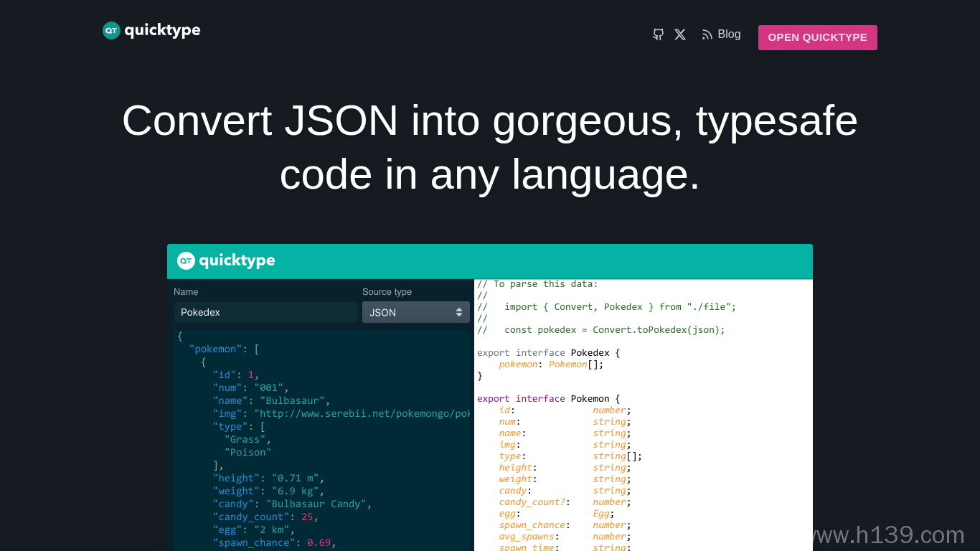This screenshot has width=980, height=551.
Task: Click the 'Source type' label
Action: (x=387, y=291)
